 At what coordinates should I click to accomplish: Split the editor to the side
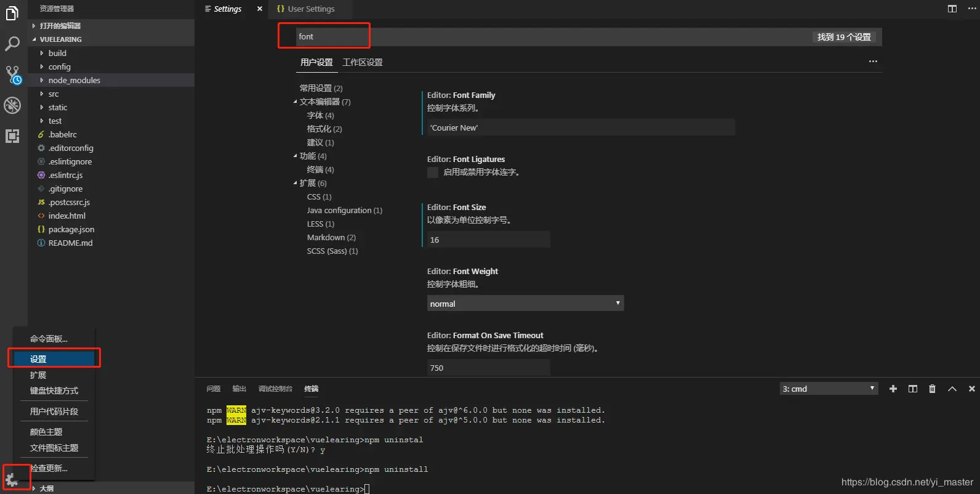(x=952, y=9)
